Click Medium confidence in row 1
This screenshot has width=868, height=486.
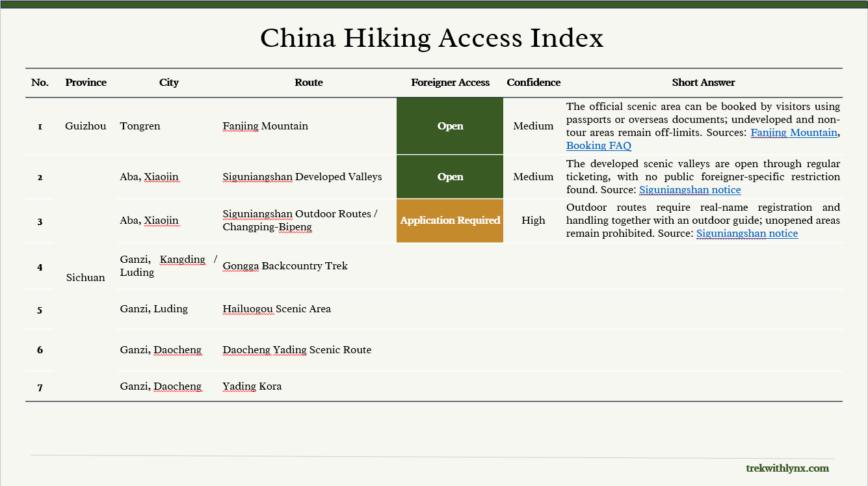533,126
